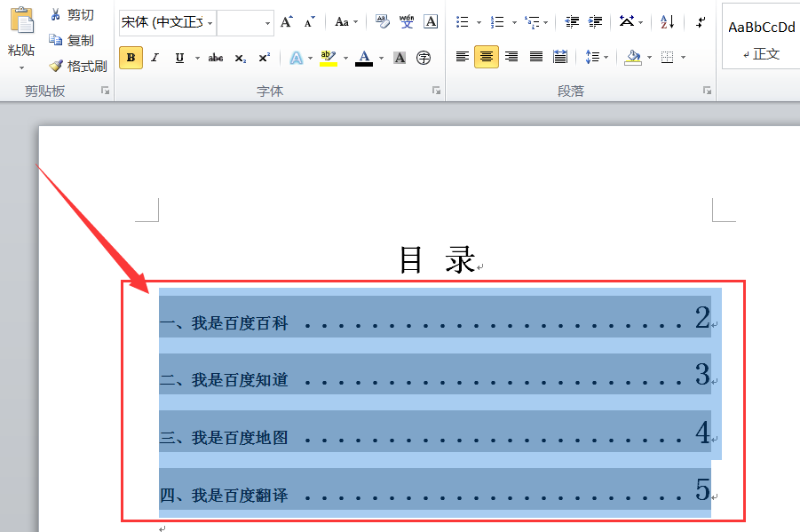The image size is (800, 532).
Task: Toggle Subscript formatting
Action: [241, 59]
